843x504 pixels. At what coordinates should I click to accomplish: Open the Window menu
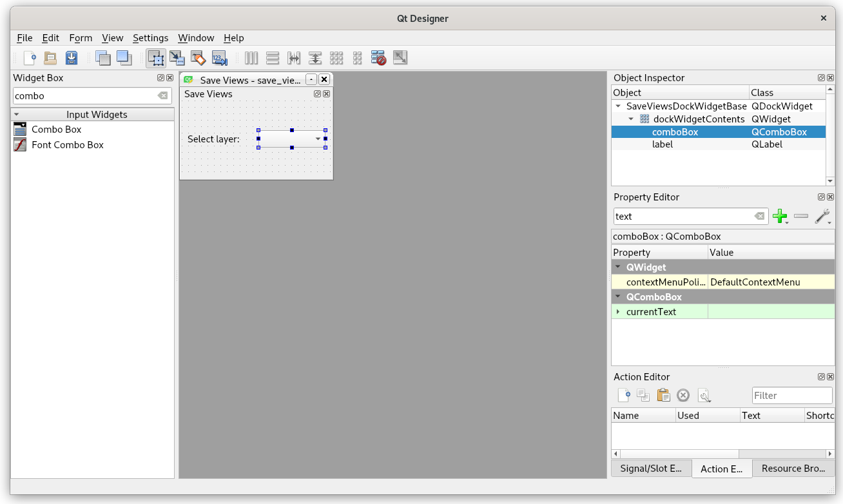point(196,38)
